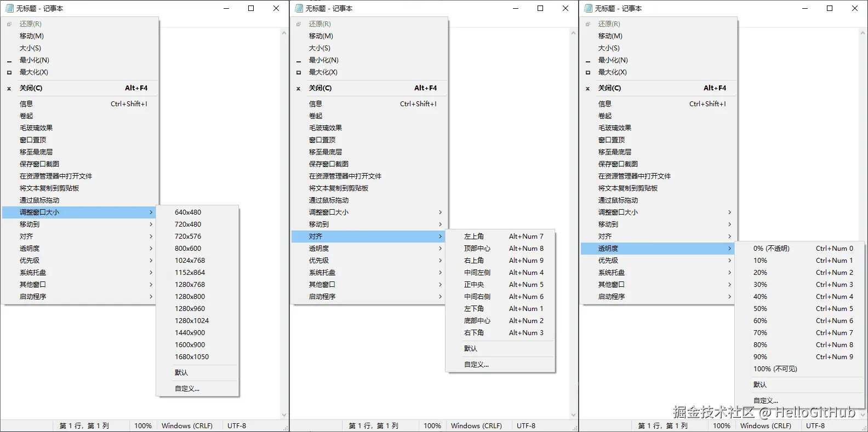This screenshot has width=868, height=432.
Task: Expand 启动程序 submenu in the right window
Action: click(659, 297)
